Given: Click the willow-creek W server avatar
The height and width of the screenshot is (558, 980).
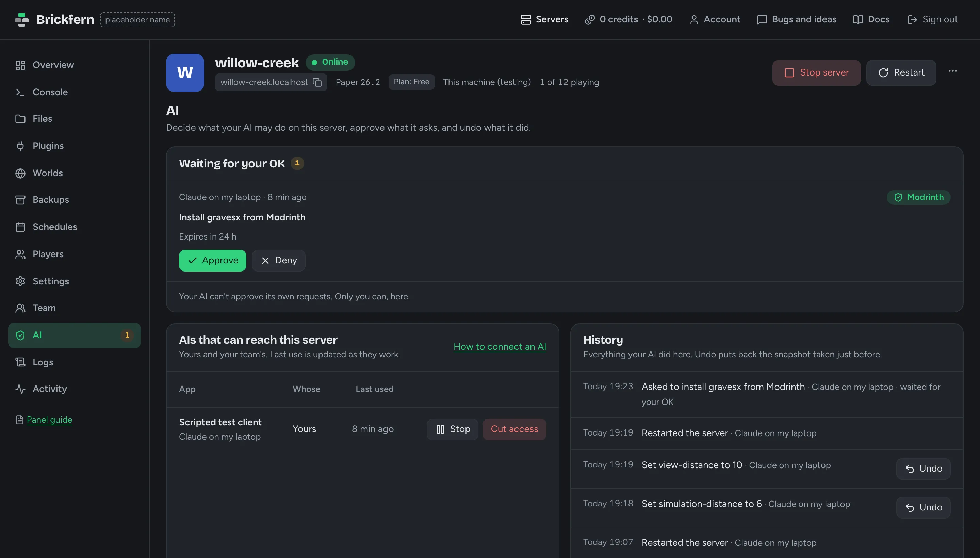Looking at the screenshot, I should coord(185,73).
